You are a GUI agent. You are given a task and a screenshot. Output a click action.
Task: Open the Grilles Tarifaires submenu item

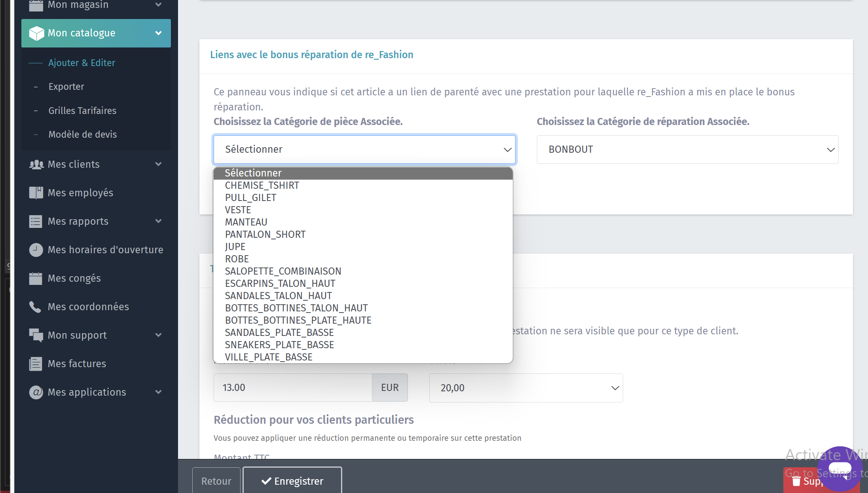[x=82, y=111]
